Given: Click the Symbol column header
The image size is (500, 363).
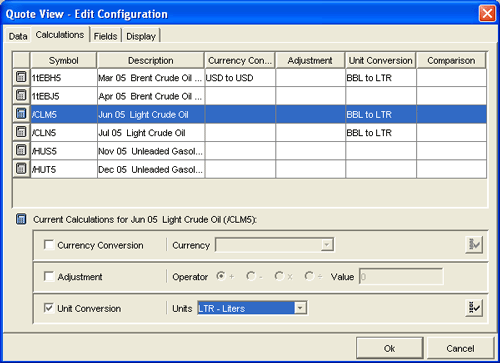Looking at the screenshot, I should [x=63, y=60].
